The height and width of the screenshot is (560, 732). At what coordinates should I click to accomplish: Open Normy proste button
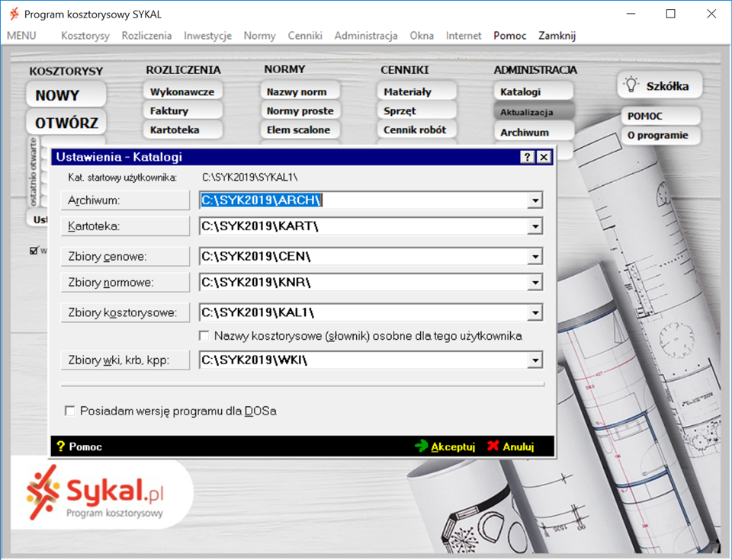[300, 110]
